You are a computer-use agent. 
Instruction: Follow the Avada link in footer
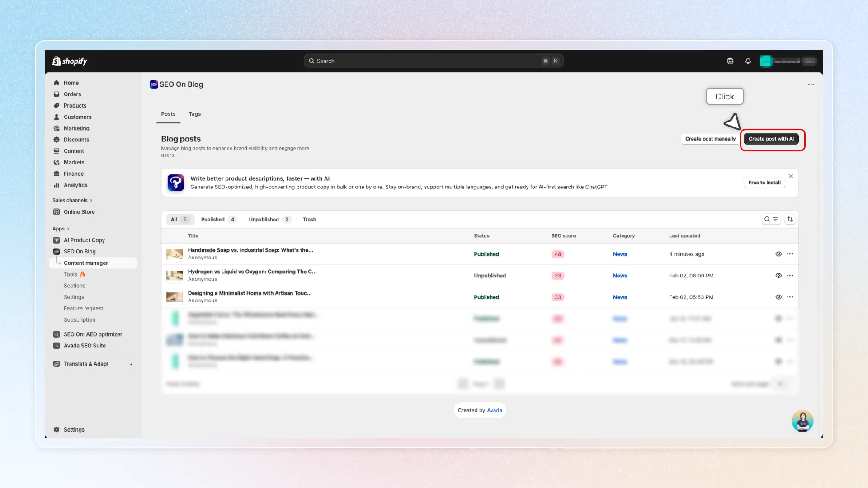495,410
